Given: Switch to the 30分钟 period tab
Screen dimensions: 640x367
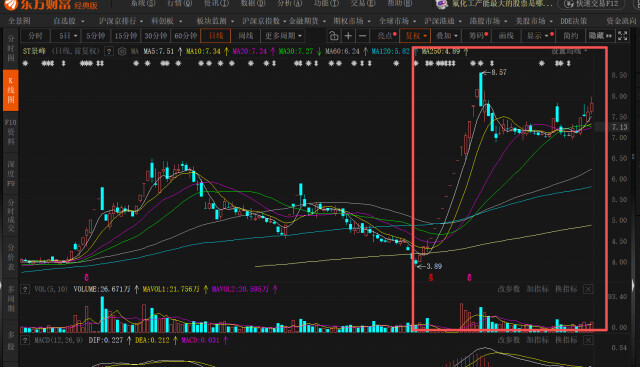Looking at the screenshot, I should tap(156, 36).
